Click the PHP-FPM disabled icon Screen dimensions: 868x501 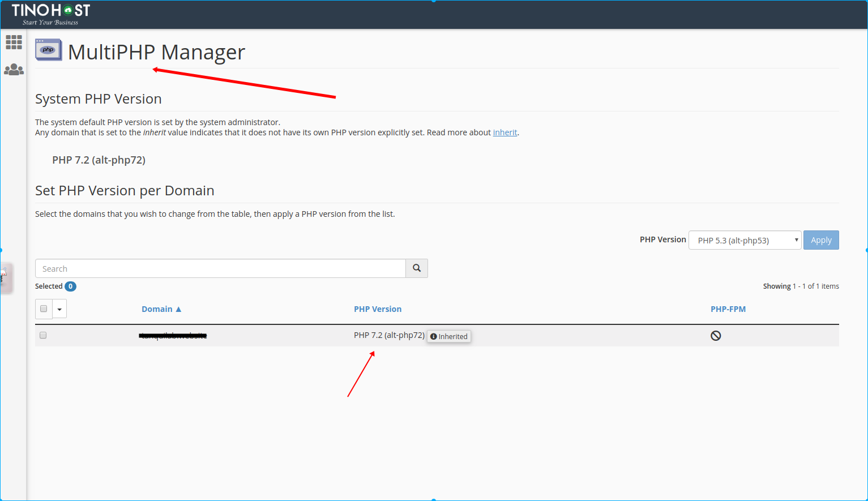click(x=716, y=336)
